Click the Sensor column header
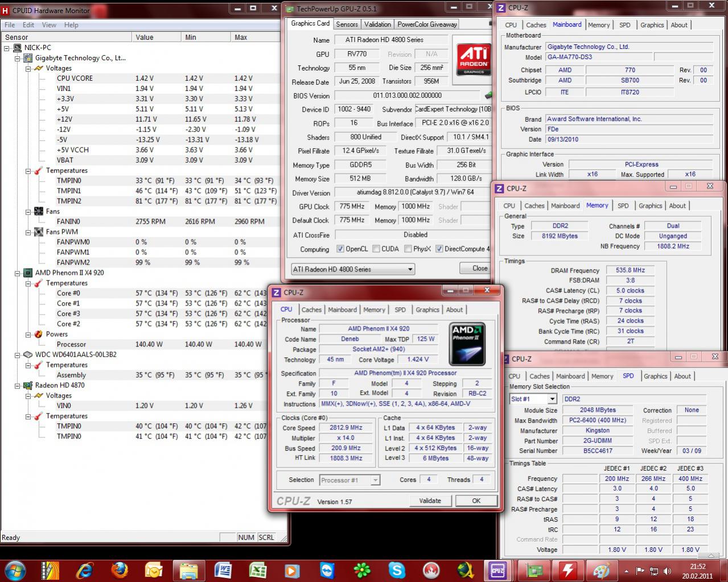 [x=66, y=37]
